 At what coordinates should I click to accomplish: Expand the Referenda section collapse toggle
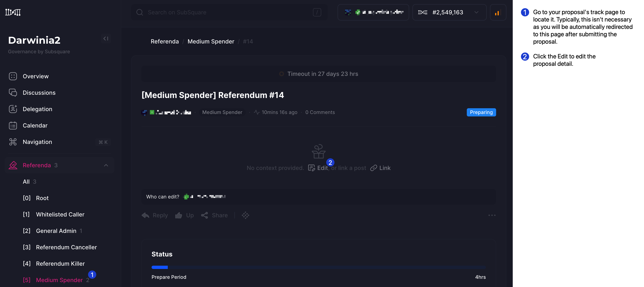tap(106, 165)
